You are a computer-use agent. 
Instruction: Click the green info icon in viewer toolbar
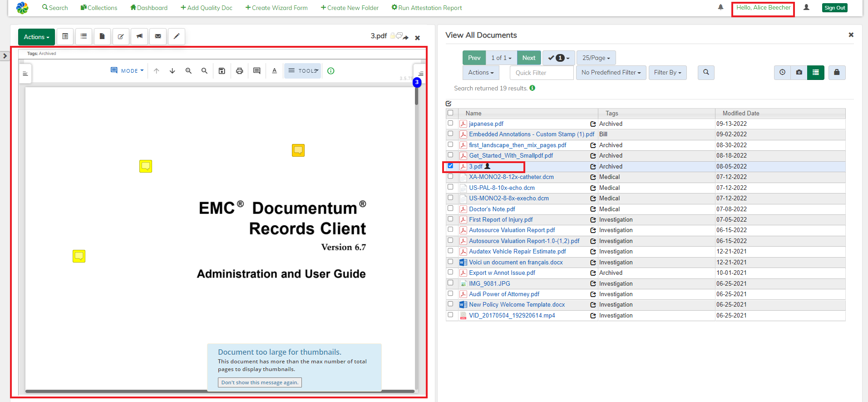point(331,71)
